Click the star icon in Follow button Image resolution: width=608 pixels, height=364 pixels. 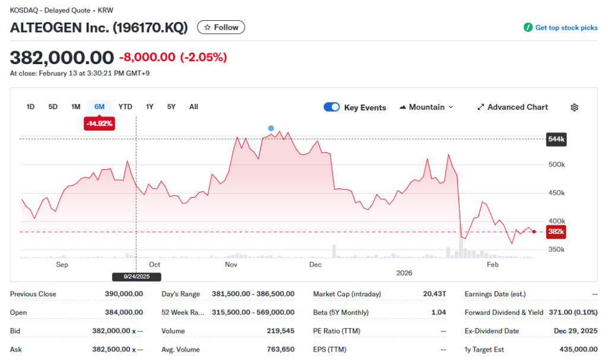(207, 27)
